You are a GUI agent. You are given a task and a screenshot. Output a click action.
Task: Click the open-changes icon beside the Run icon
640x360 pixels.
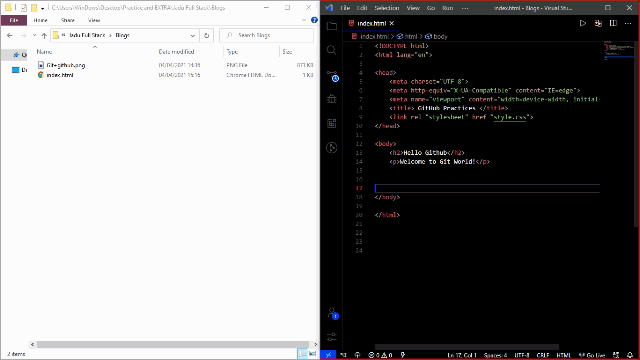coord(598,24)
